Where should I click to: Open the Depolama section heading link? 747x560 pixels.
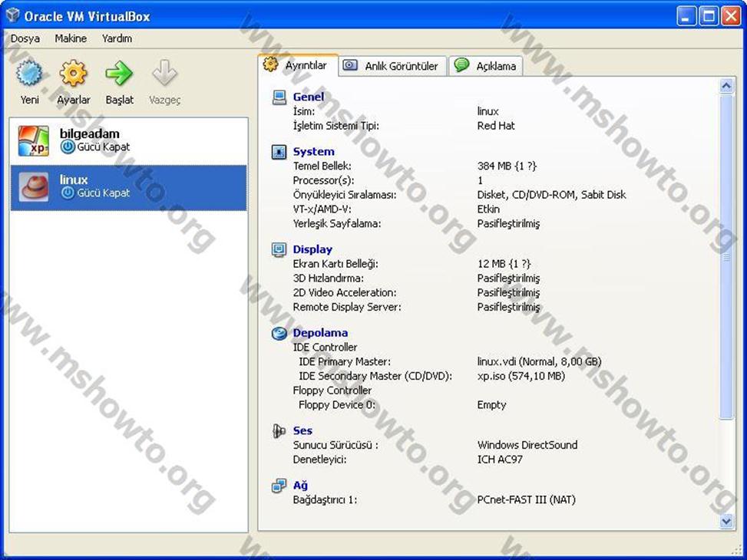coord(320,333)
